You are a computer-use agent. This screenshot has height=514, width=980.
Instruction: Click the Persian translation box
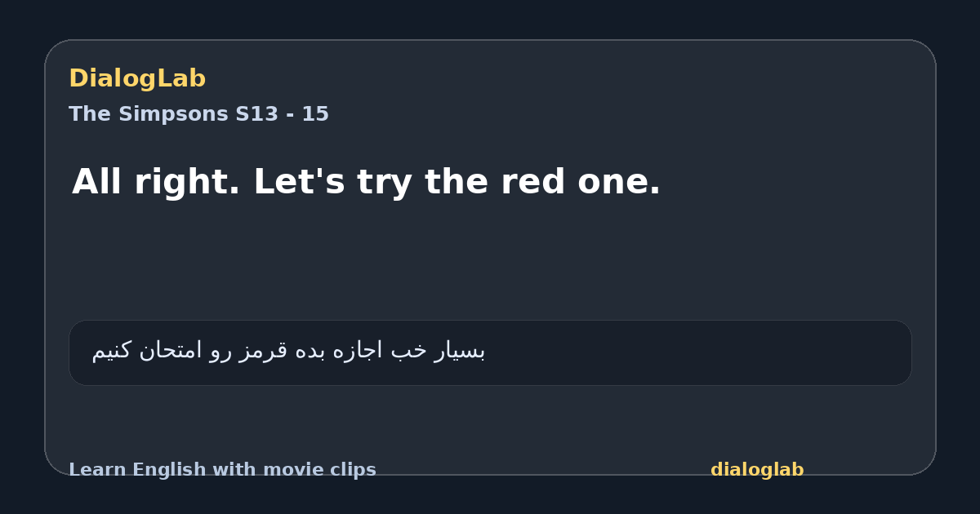490,352
